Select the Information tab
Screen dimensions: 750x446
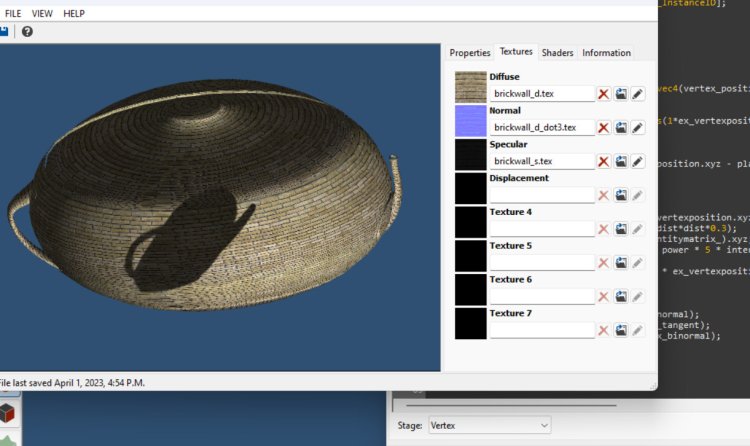(x=606, y=53)
